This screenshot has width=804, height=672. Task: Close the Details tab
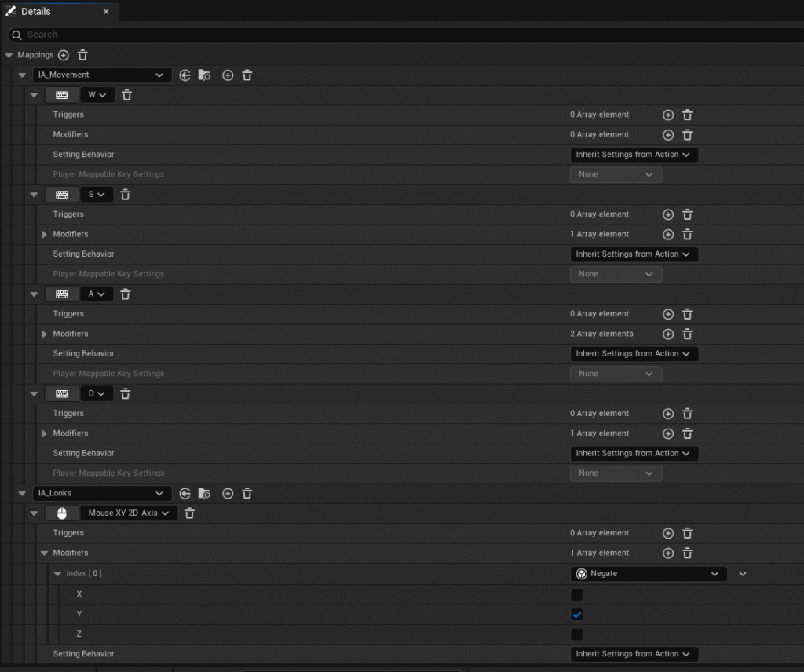[107, 12]
